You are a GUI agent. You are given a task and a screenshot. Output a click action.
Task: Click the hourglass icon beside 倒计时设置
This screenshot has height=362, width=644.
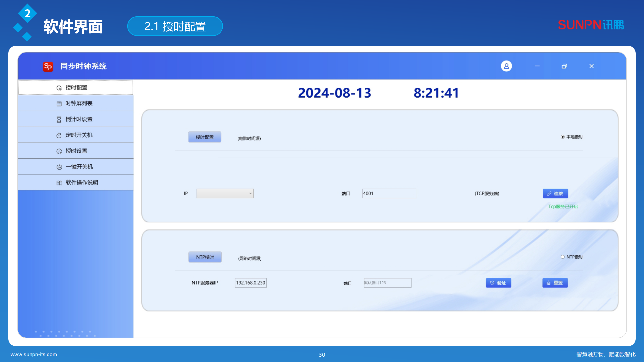[x=59, y=119]
